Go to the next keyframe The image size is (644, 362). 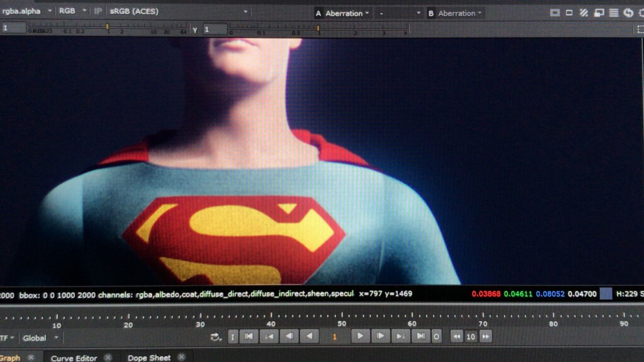coord(401,337)
